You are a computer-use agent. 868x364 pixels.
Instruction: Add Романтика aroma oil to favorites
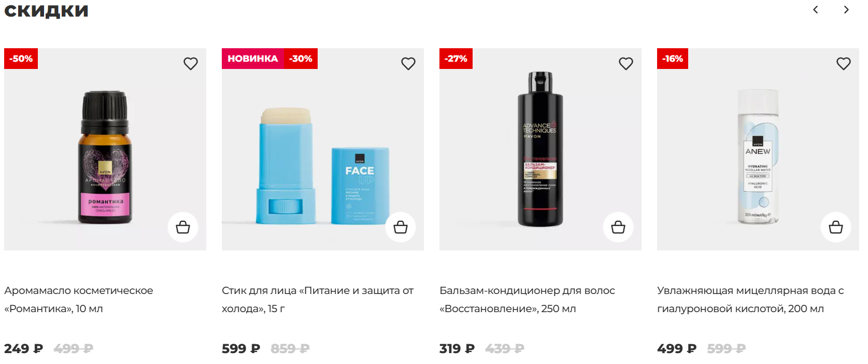[191, 64]
